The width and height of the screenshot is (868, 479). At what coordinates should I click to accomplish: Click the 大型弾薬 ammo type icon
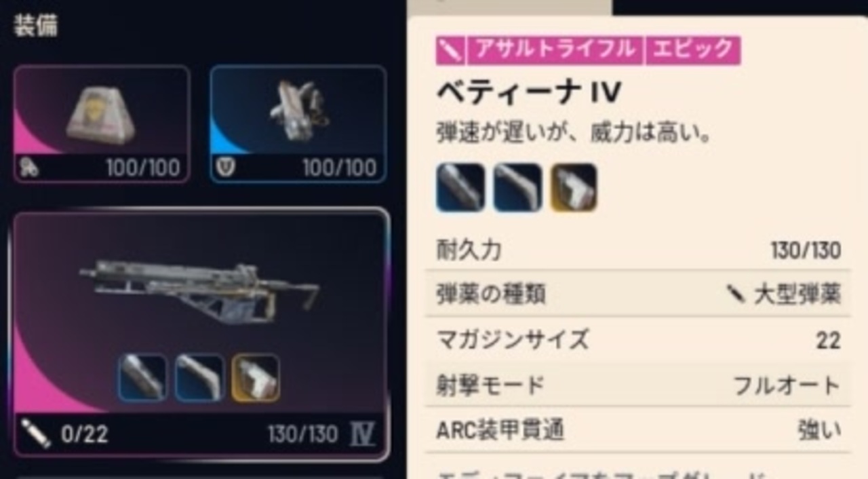(x=737, y=294)
